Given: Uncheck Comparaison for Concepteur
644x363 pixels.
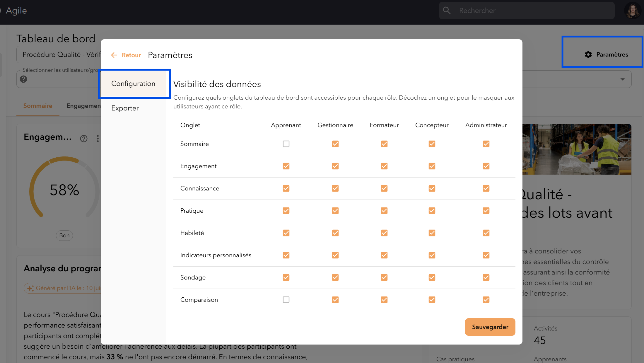Looking at the screenshot, I should click(432, 300).
